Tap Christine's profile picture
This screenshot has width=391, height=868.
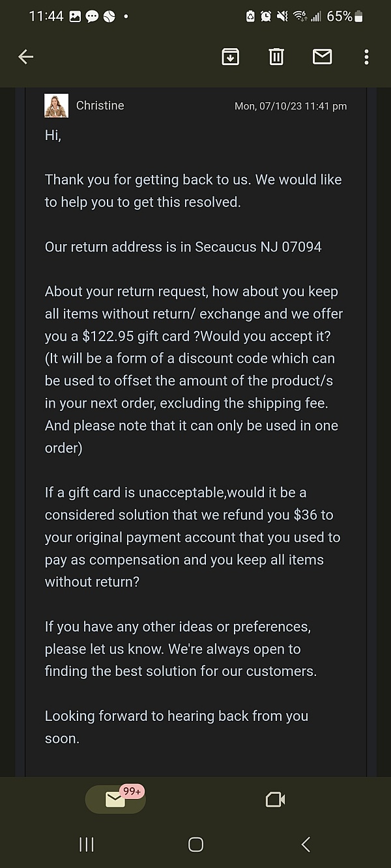[56, 105]
